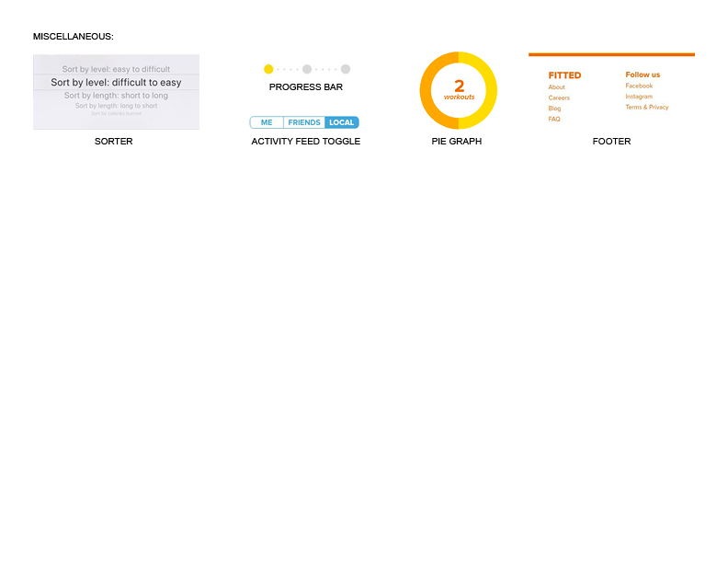728x563 pixels.
Task: Select 'Sort by level: easy to difficult' option
Action: coord(116,69)
